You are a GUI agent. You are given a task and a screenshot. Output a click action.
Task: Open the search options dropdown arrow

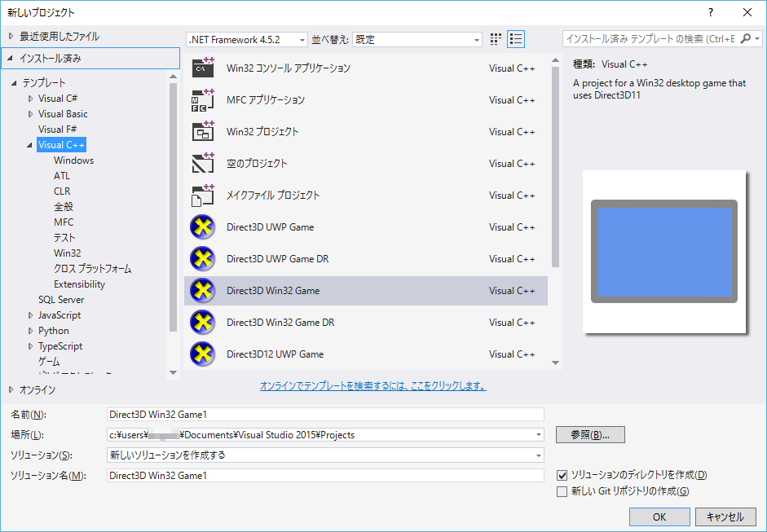coord(757,38)
